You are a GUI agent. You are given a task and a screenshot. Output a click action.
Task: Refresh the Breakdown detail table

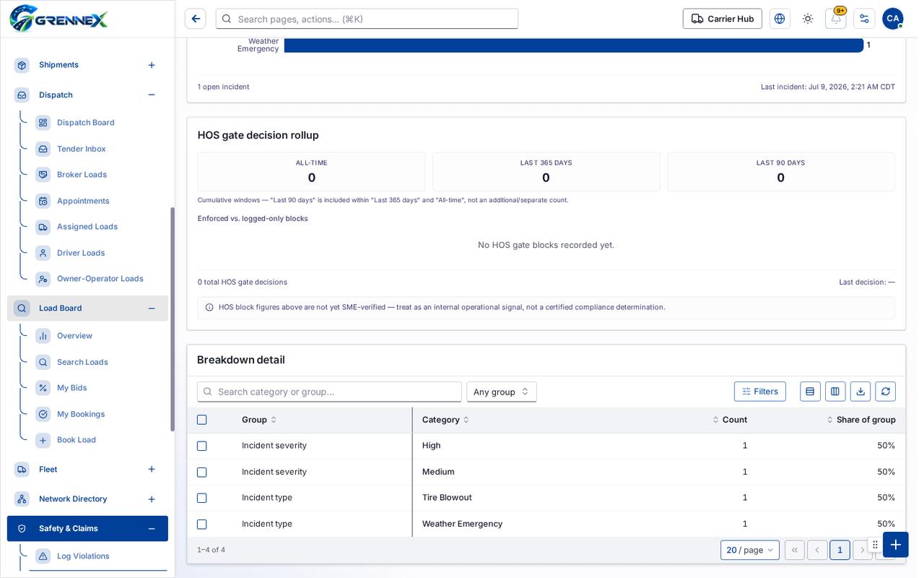(x=886, y=392)
